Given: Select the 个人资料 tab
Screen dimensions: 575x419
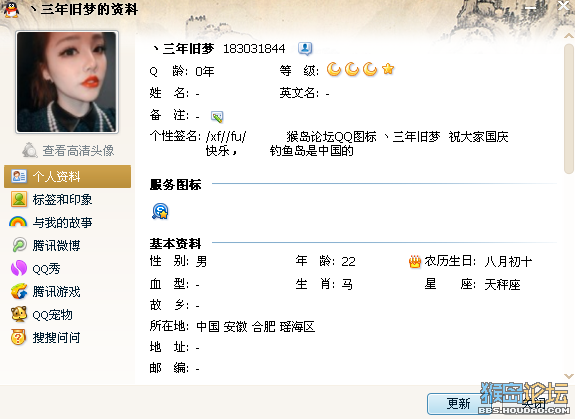Looking at the screenshot, I should [67, 176].
